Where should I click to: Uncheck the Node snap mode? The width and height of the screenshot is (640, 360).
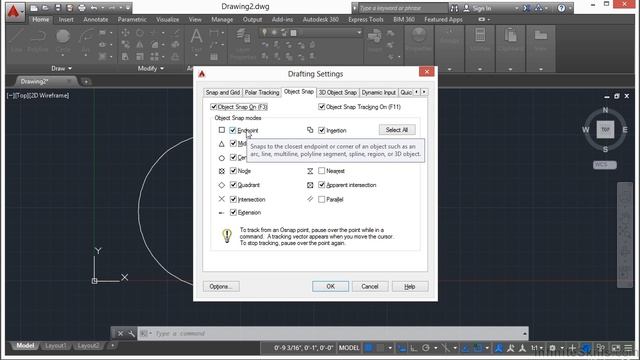click(x=233, y=171)
